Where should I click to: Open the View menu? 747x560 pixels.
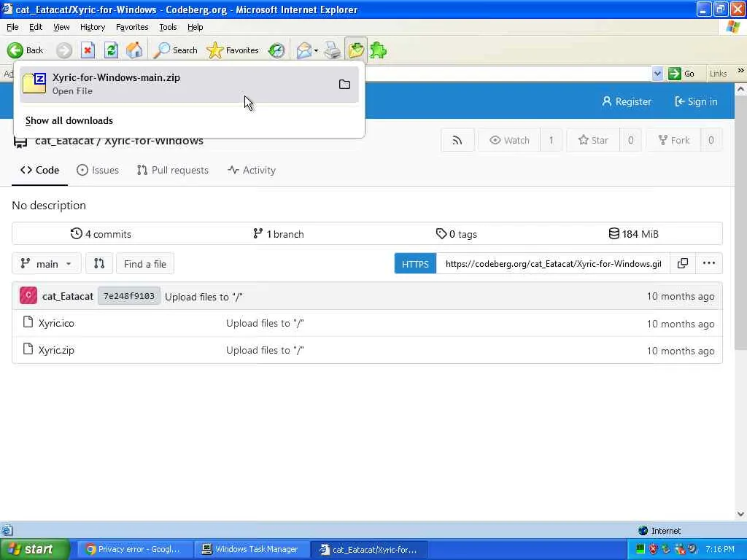(x=61, y=27)
